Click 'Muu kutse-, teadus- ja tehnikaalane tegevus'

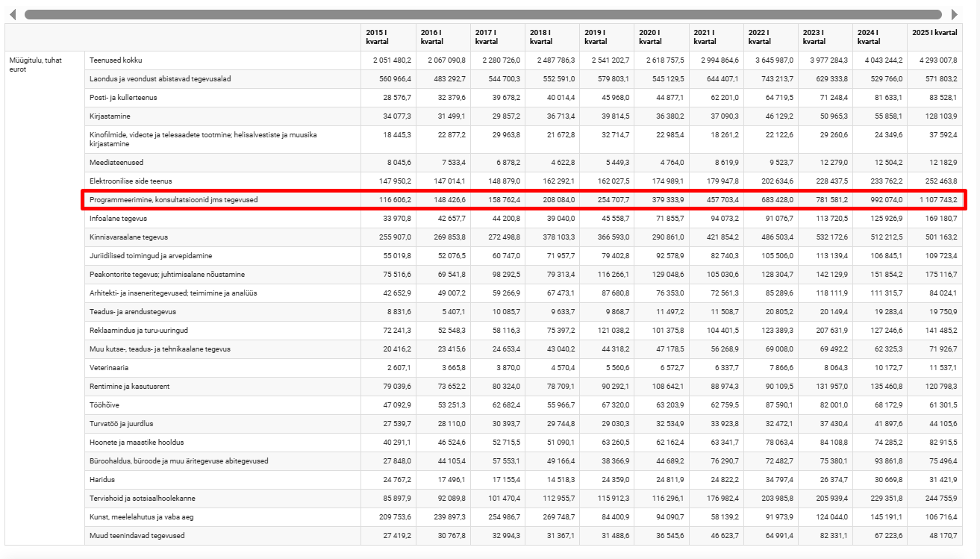point(160,349)
